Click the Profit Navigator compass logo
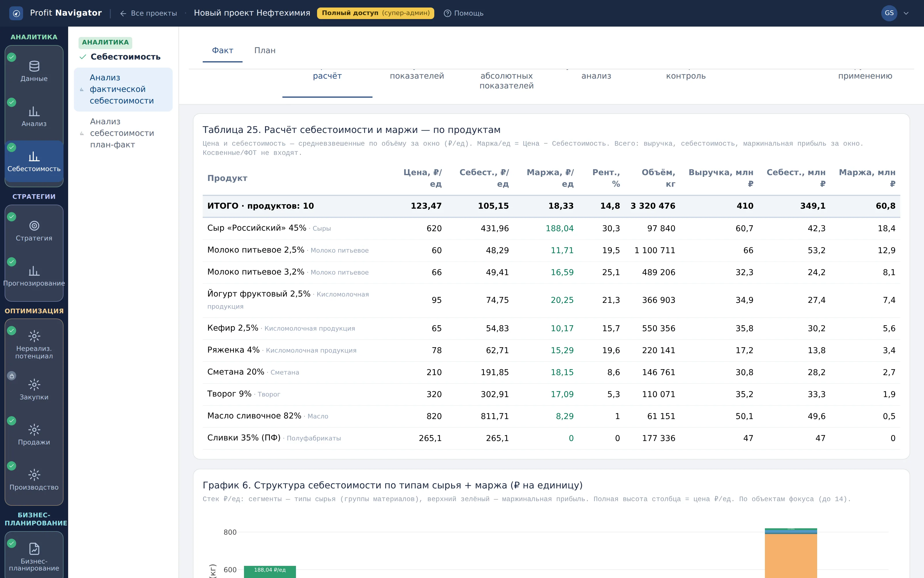The height and width of the screenshot is (578, 924). pos(16,13)
